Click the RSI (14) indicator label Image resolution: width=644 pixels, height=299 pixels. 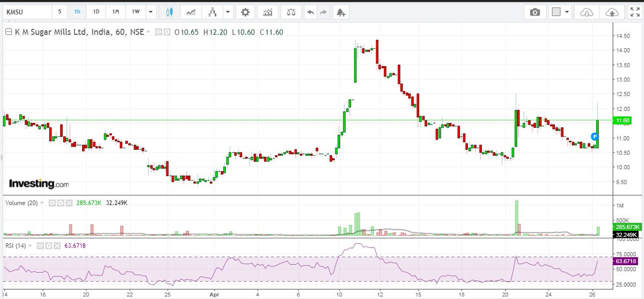click(16, 245)
